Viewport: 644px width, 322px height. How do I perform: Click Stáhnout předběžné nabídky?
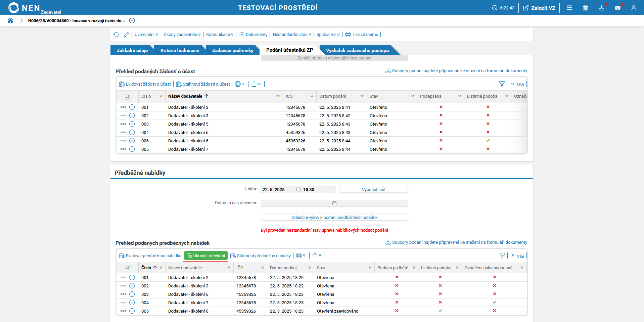pyautogui.click(x=261, y=256)
